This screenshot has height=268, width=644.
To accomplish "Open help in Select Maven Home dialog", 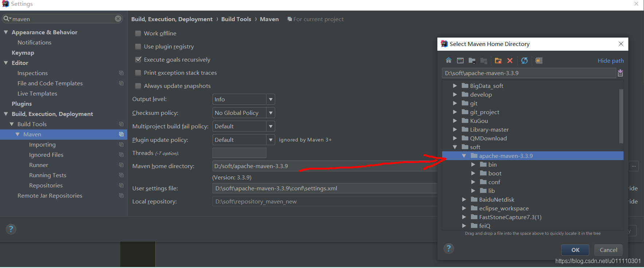I will pos(449,249).
